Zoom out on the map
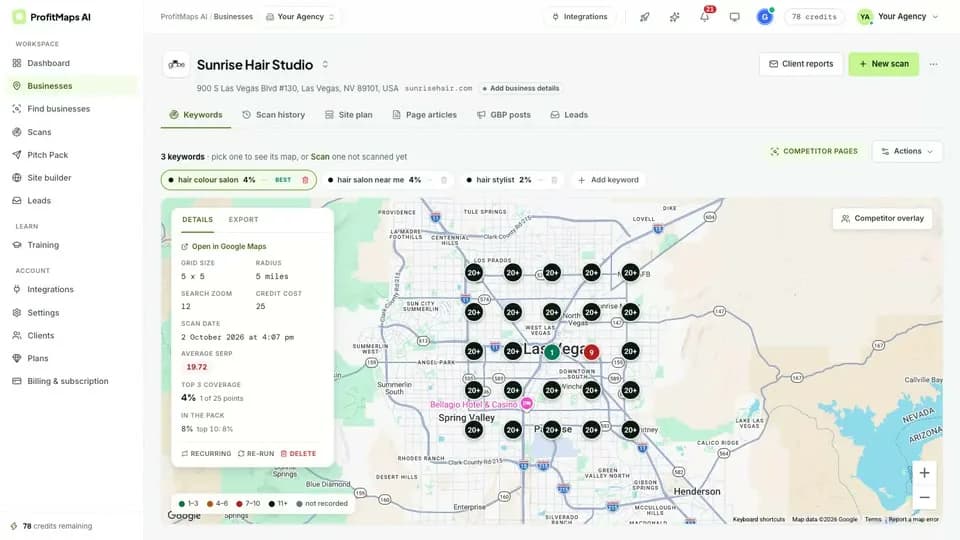The image size is (960, 540). 924,497
